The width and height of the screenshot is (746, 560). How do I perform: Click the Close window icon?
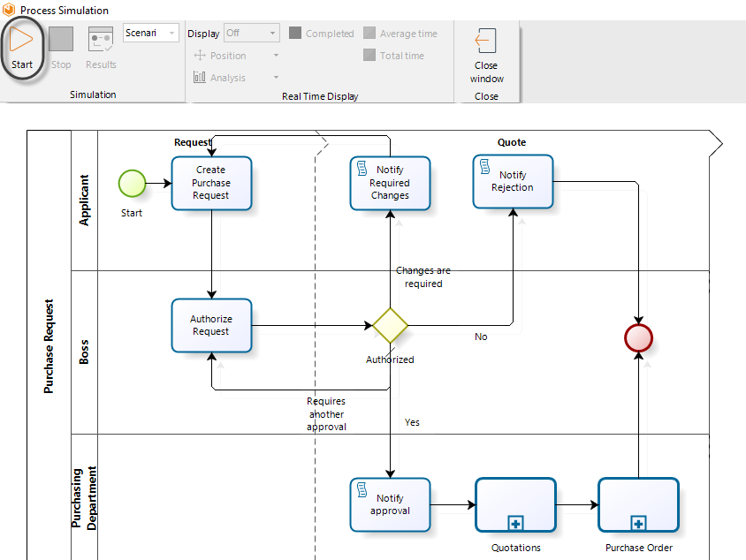tap(486, 41)
